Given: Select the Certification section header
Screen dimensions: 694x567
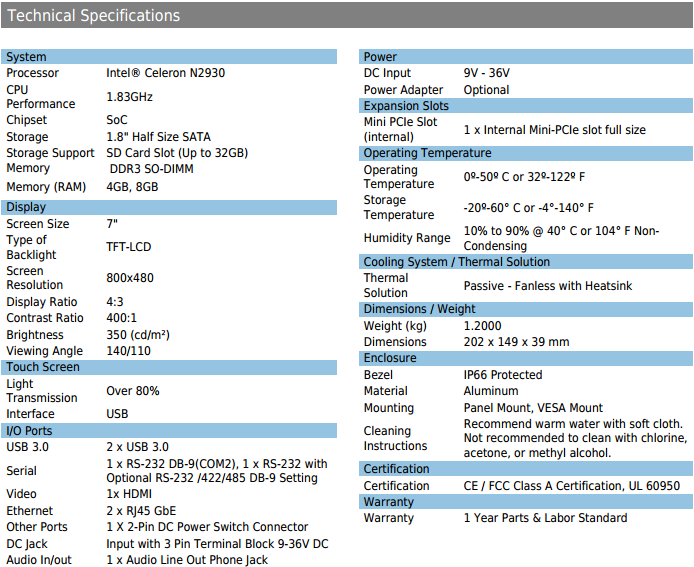Looking at the screenshot, I should 526,469.
